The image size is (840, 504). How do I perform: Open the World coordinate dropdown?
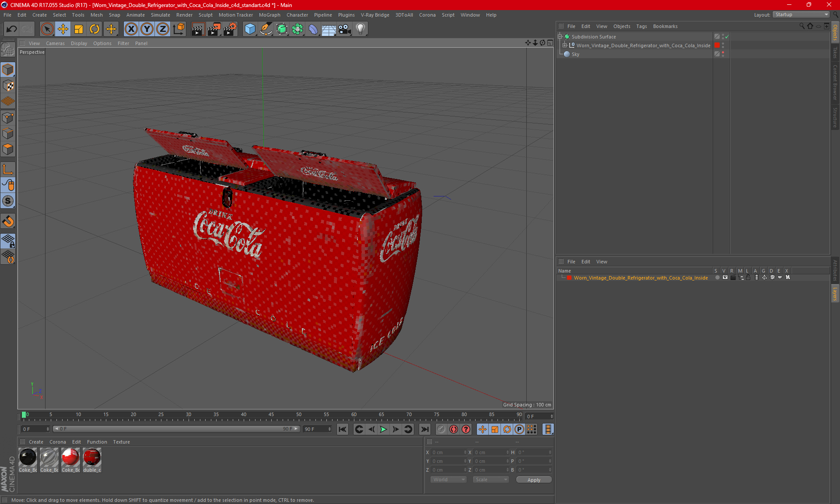pos(448,479)
